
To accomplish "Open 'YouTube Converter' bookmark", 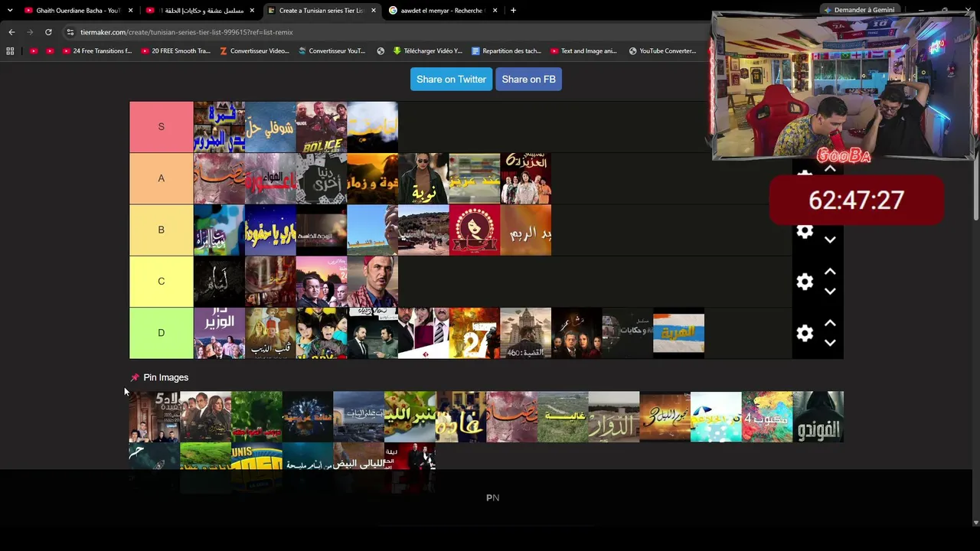I will click(x=663, y=51).
